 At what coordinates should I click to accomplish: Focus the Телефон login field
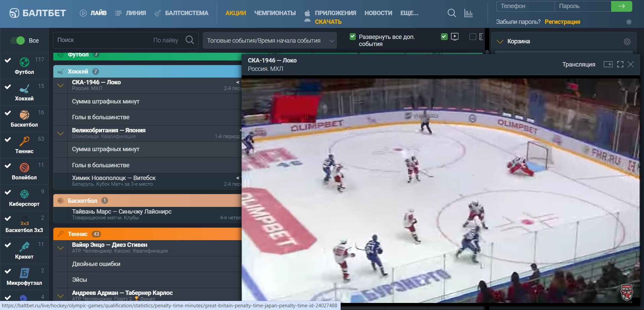pos(525,6)
